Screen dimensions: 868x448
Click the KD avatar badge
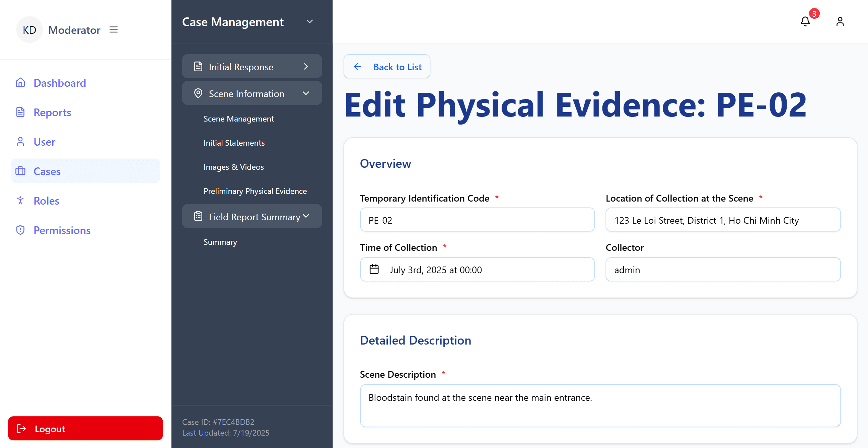29,29
